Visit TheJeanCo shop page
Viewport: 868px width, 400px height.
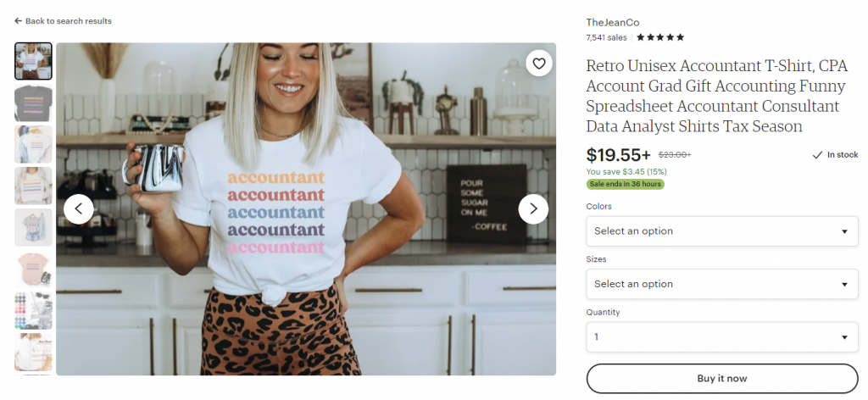[612, 23]
